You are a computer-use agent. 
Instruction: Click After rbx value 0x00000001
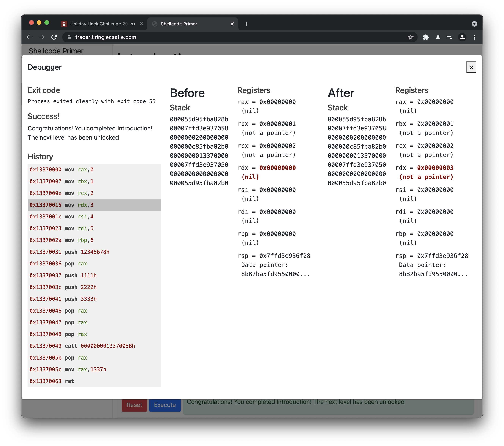435,124
